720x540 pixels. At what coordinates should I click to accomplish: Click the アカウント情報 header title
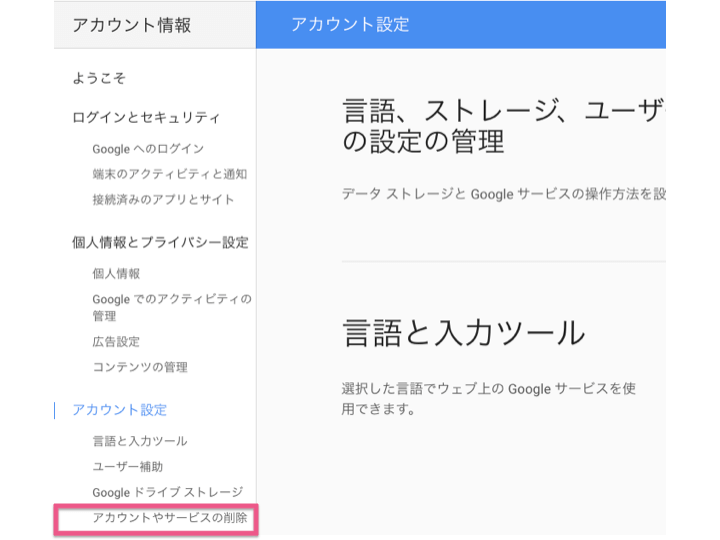(x=132, y=25)
